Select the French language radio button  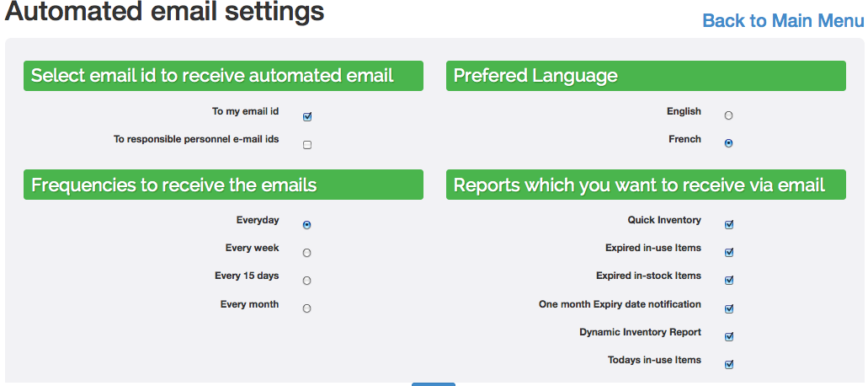coord(728,143)
